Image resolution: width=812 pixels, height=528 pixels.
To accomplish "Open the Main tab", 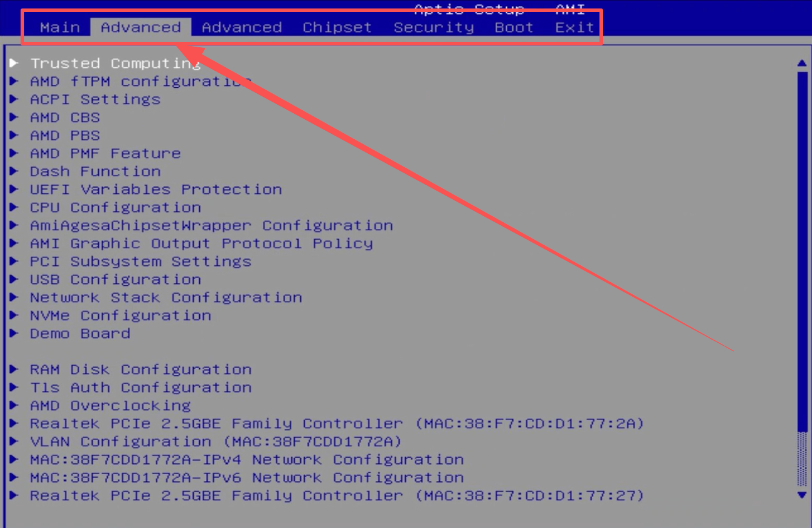I will [59, 27].
